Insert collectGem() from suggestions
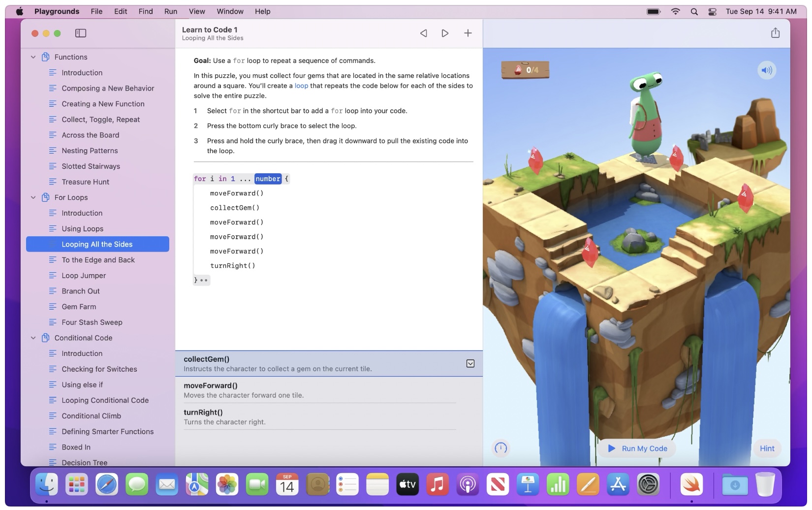This screenshot has height=510, width=812. [329, 363]
